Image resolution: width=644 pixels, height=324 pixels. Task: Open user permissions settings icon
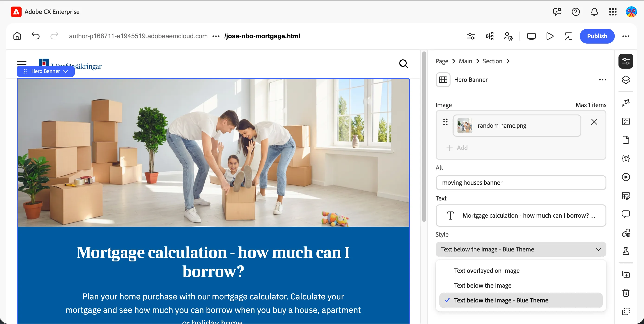(508, 36)
